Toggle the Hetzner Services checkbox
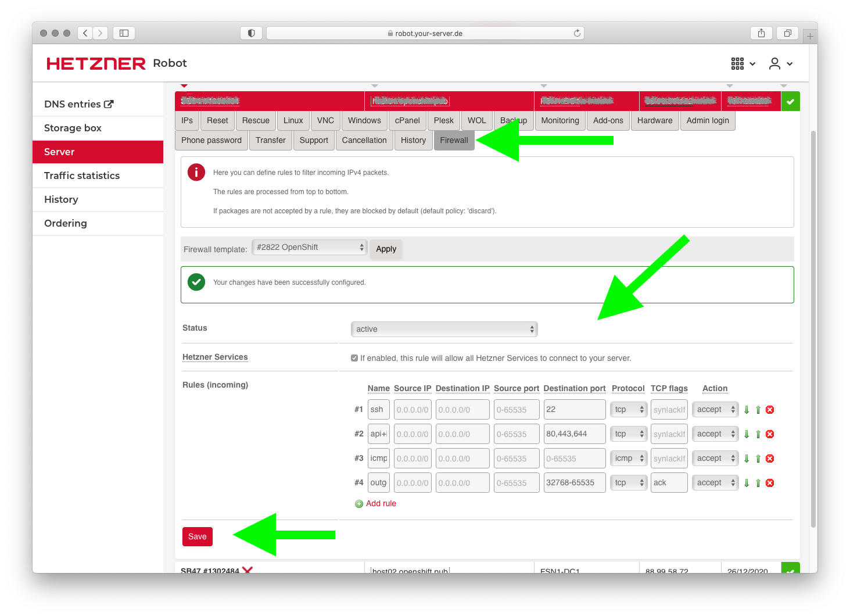 click(354, 358)
